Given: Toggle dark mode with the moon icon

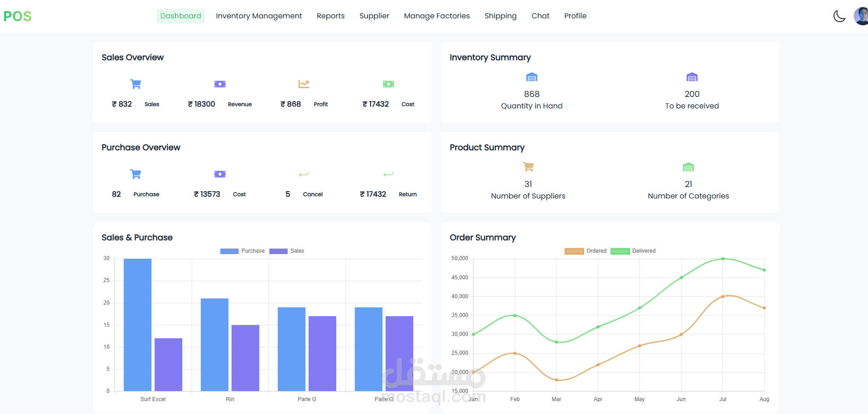Looking at the screenshot, I should tap(839, 16).
